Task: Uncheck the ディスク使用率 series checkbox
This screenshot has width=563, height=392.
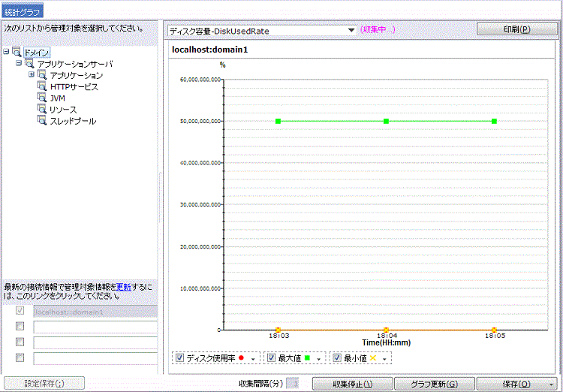Action: tap(179, 358)
